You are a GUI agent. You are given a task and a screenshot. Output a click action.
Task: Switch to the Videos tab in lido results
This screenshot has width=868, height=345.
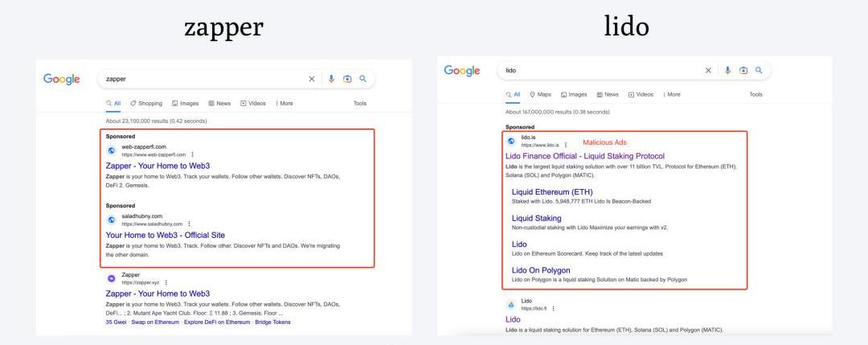[641, 95]
